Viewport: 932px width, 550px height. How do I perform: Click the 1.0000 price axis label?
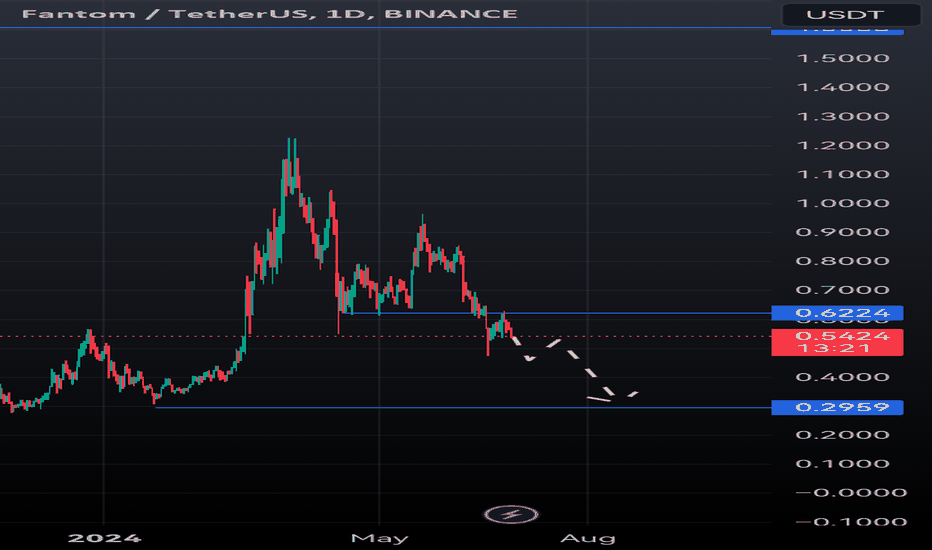843,203
